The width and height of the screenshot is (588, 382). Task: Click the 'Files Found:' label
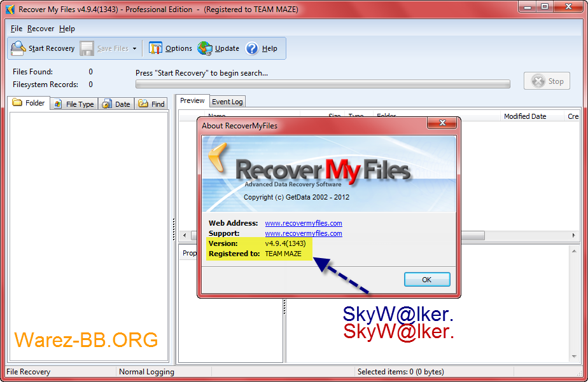[x=32, y=72]
